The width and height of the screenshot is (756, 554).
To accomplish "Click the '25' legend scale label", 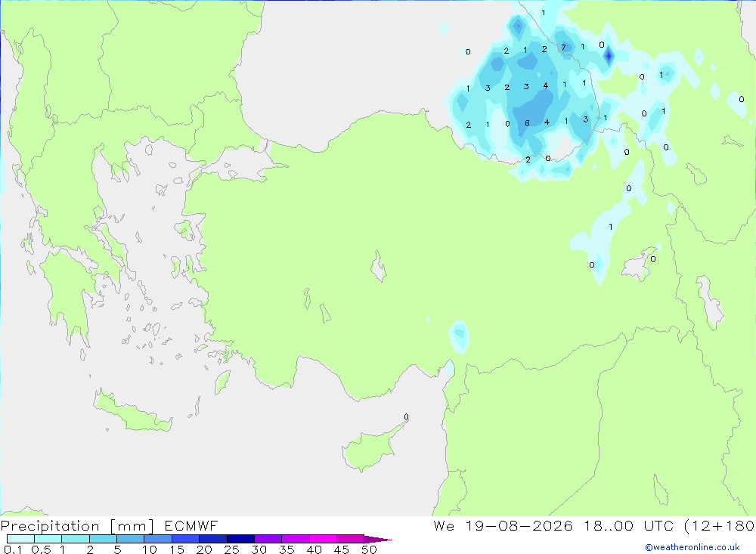I will [232, 549].
